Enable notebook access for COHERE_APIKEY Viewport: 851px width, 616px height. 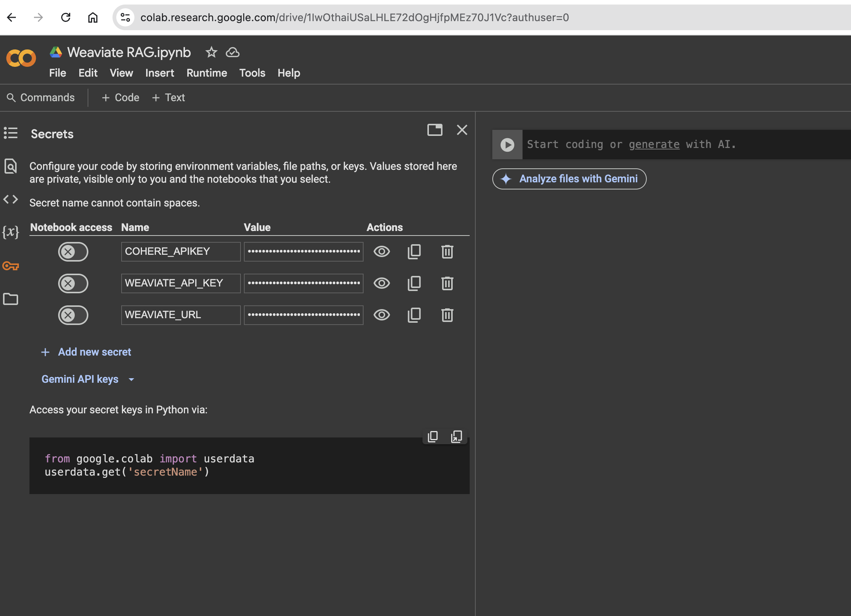(x=73, y=251)
